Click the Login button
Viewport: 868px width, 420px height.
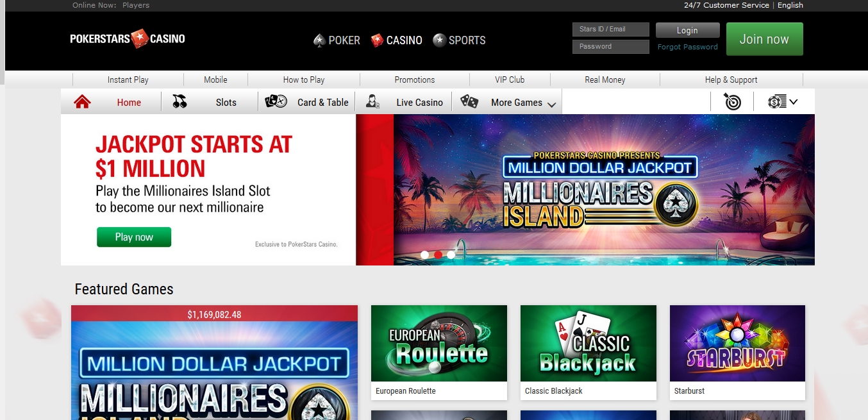point(687,30)
